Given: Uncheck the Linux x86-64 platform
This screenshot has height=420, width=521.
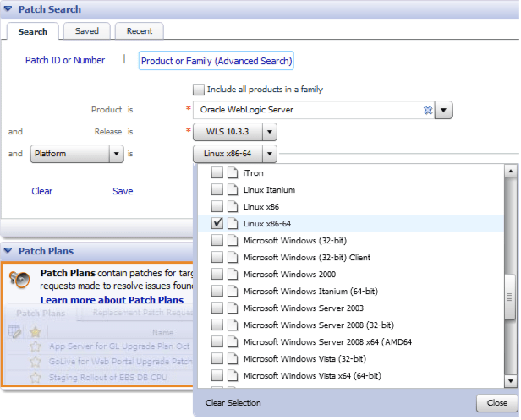Looking at the screenshot, I should (217, 223).
